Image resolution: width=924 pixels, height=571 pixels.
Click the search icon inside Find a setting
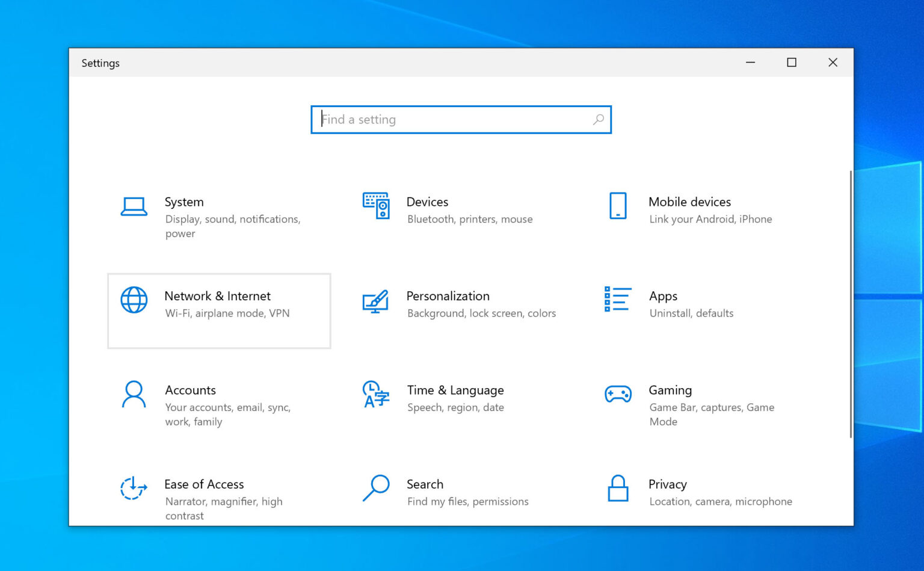[x=598, y=120]
